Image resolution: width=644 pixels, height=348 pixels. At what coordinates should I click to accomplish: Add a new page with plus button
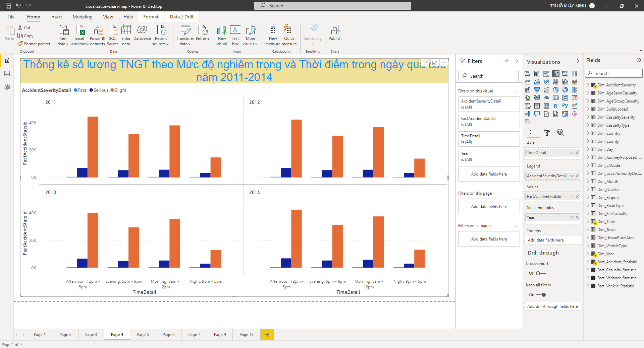click(267, 335)
